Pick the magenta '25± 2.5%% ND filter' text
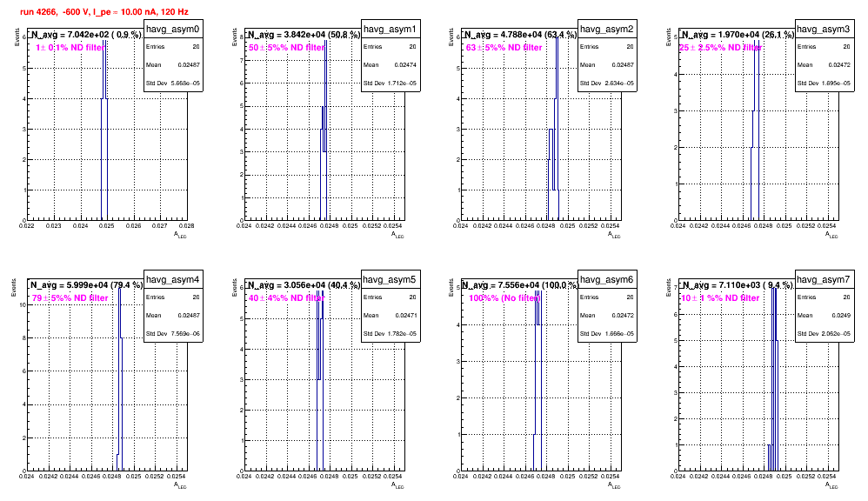Screen dimensions: 868x501 point(721,48)
